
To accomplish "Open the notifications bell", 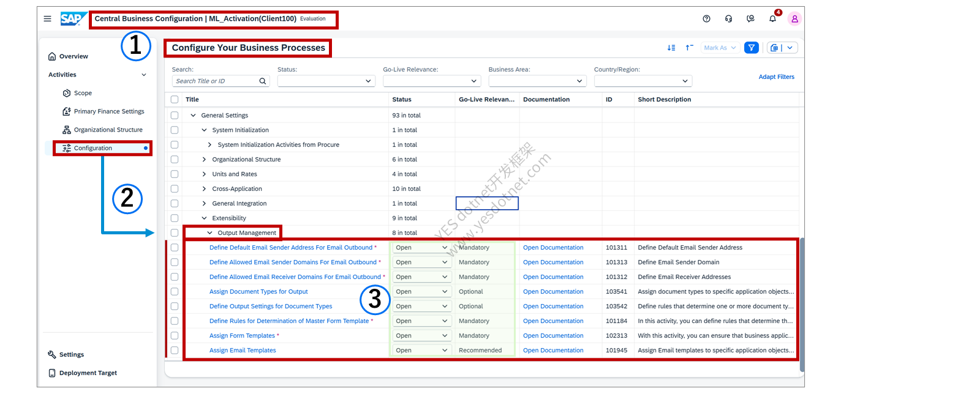I will 772,19.
